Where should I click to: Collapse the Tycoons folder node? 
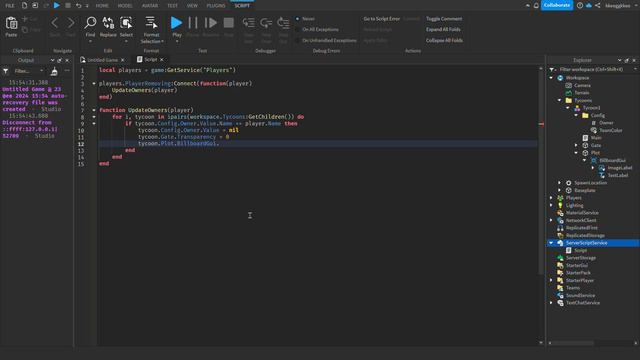pyautogui.click(x=560, y=100)
